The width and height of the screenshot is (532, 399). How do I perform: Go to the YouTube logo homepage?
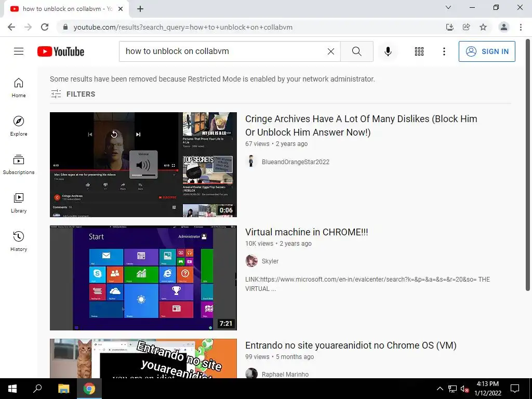61,51
